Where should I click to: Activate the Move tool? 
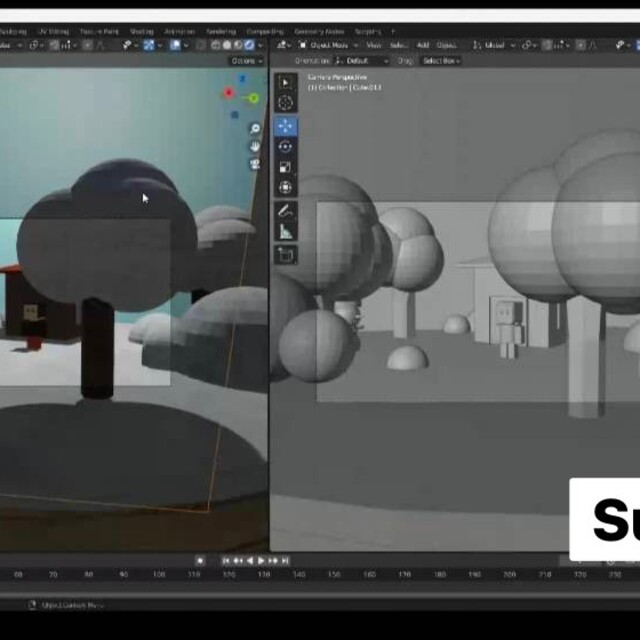click(x=285, y=127)
